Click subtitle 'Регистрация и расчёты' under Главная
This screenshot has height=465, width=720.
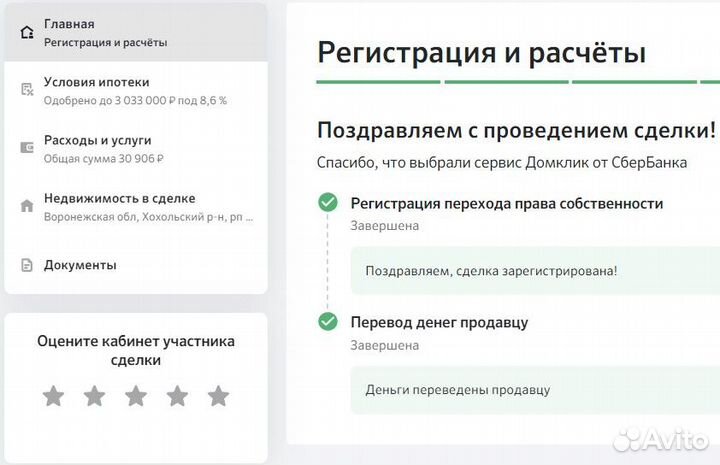pos(106,42)
